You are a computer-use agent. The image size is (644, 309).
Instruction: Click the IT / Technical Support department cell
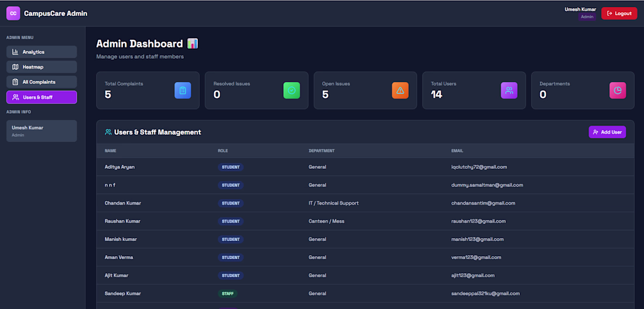point(334,203)
